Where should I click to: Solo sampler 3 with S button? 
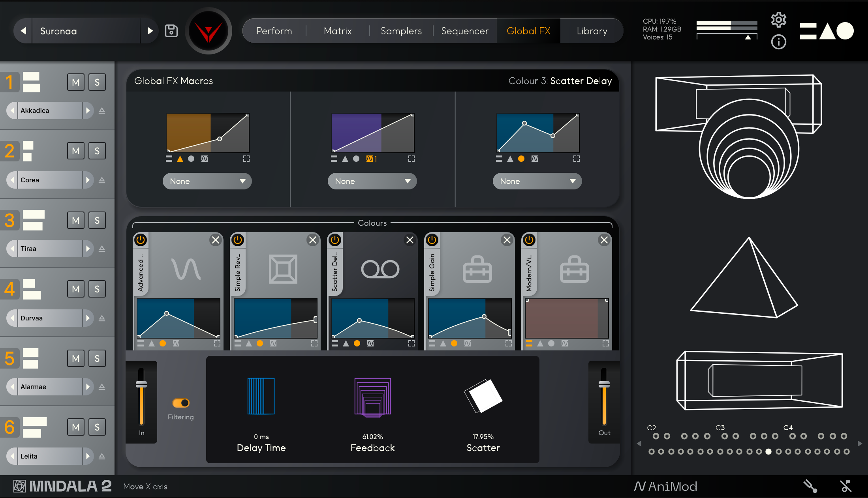coord(97,220)
